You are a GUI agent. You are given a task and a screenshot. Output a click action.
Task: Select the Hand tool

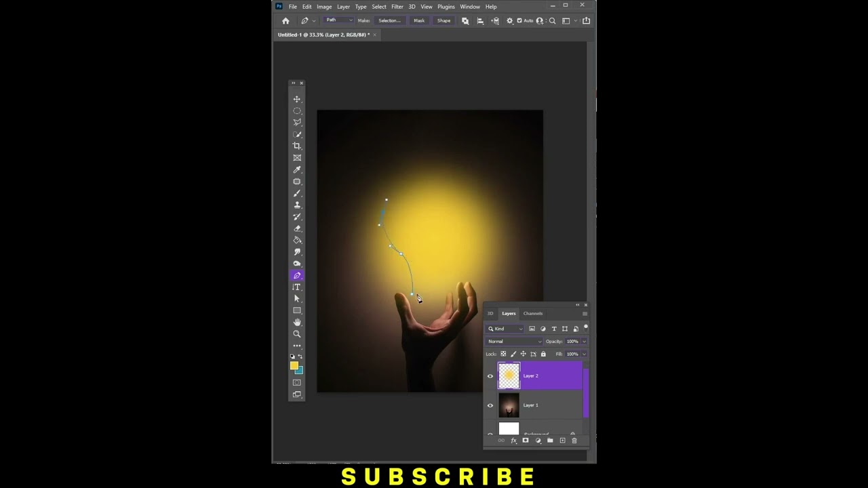(x=296, y=323)
